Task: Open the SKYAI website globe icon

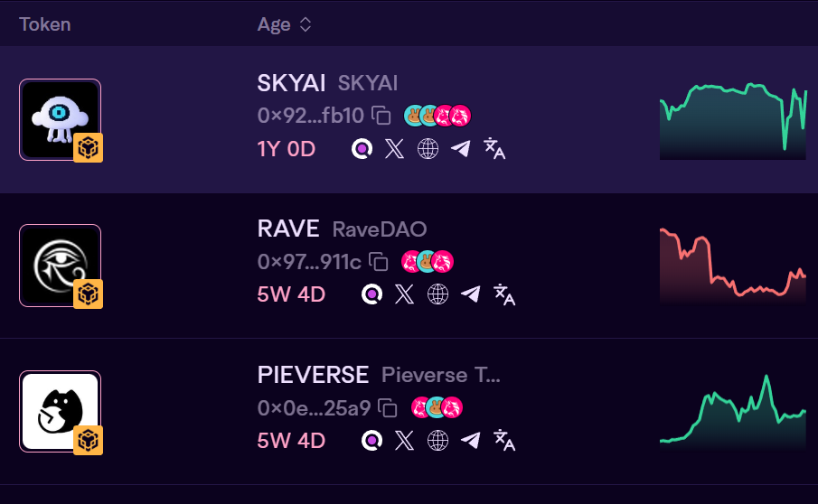Action: [428, 148]
